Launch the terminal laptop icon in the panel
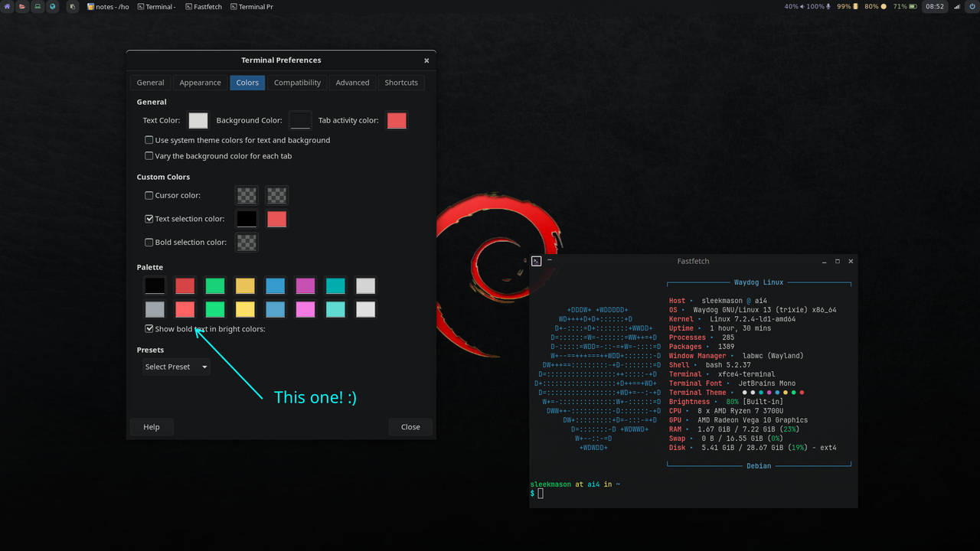 pyautogui.click(x=38, y=6)
